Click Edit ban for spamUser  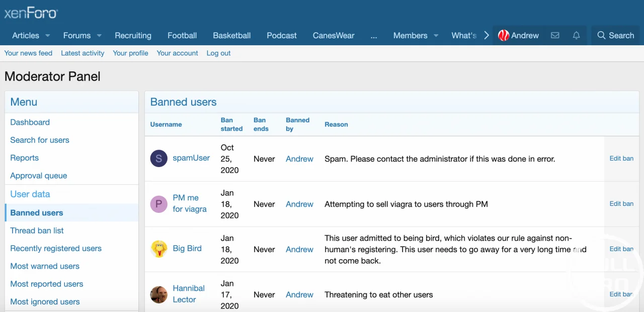pyautogui.click(x=621, y=159)
